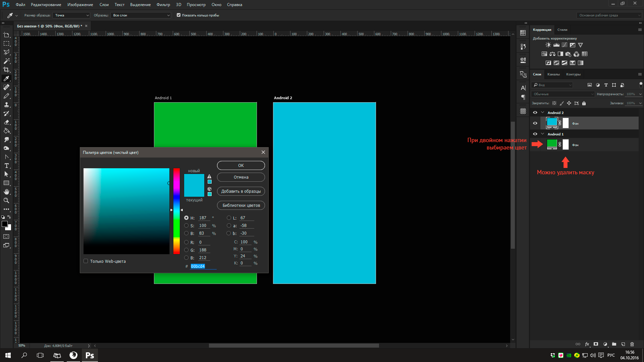This screenshot has height=362, width=644.
Task: Click Добавить в образцы button
Action: [x=241, y=191]
